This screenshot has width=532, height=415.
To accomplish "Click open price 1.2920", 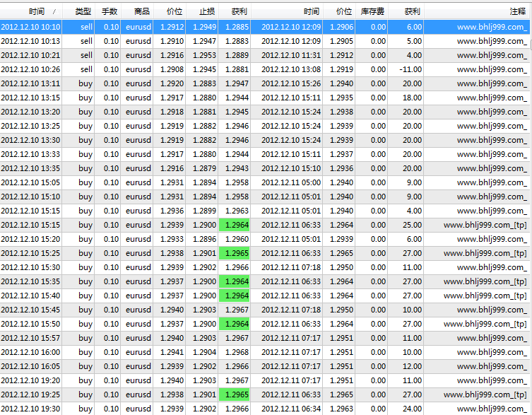I will coord(172,83).
